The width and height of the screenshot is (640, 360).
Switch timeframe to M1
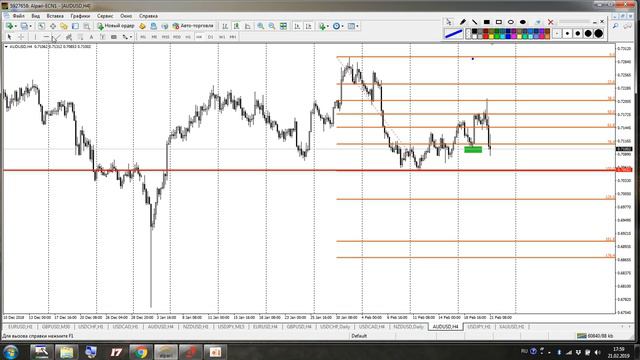pyautogui.click(x=143, y=37)
